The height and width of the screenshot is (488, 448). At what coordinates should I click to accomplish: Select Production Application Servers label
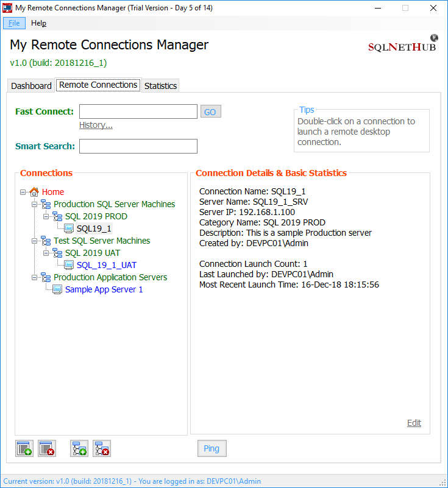pos(110,277)
